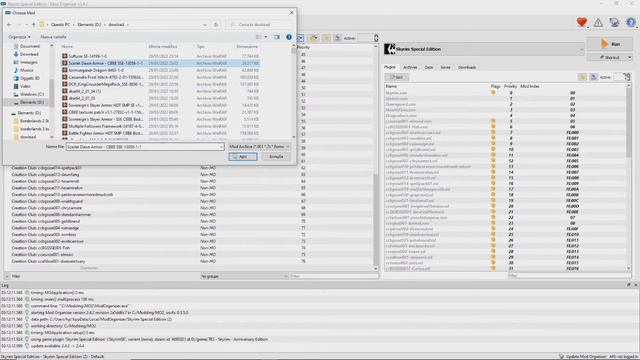Open the No groups dropdown below mod list
640x360 pixels.
coord(244,276)
